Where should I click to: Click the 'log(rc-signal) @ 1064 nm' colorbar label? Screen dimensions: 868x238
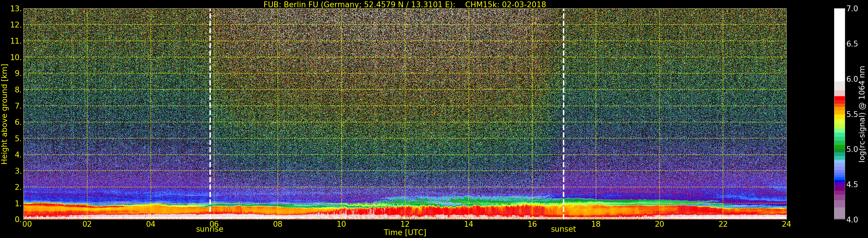862,114
